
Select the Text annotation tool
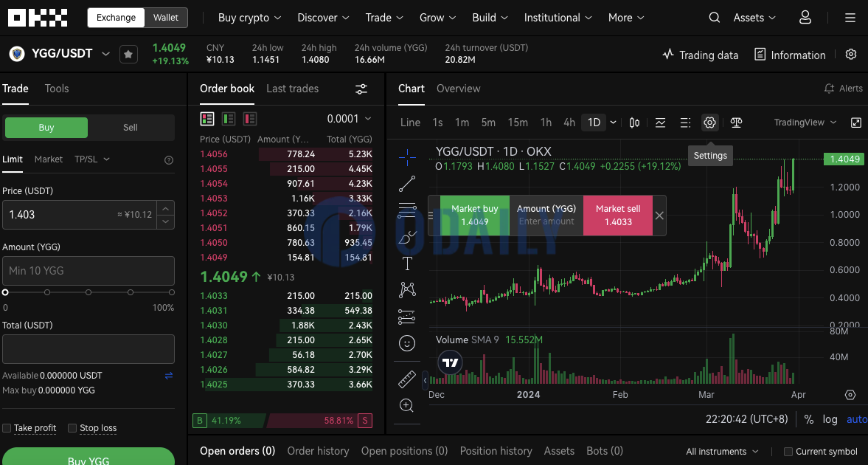coord(407,263)
